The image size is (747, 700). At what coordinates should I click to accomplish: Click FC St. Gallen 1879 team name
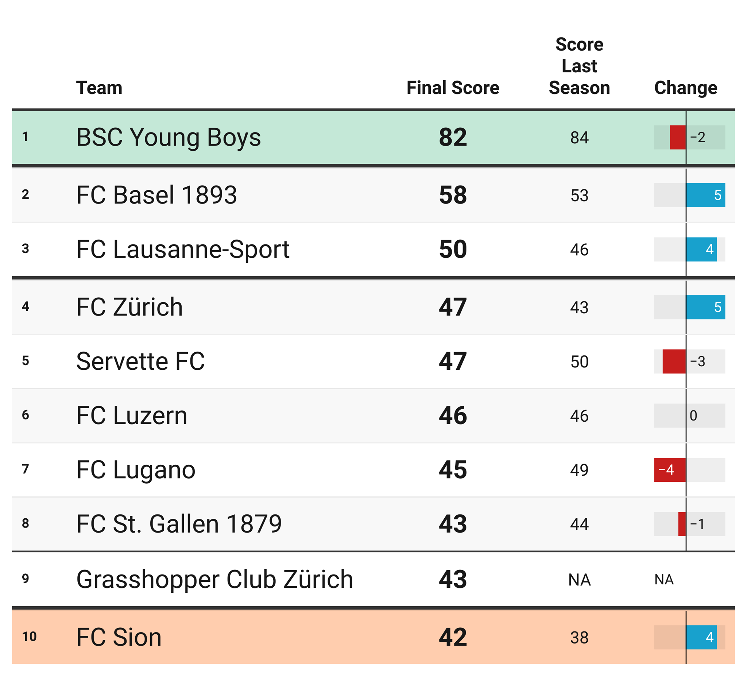point(179,524)
